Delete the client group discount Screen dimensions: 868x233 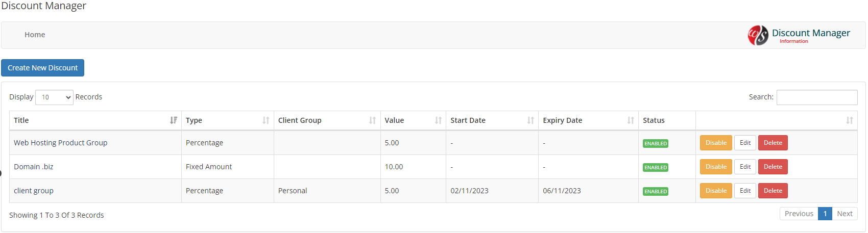(x=773, y=191)
